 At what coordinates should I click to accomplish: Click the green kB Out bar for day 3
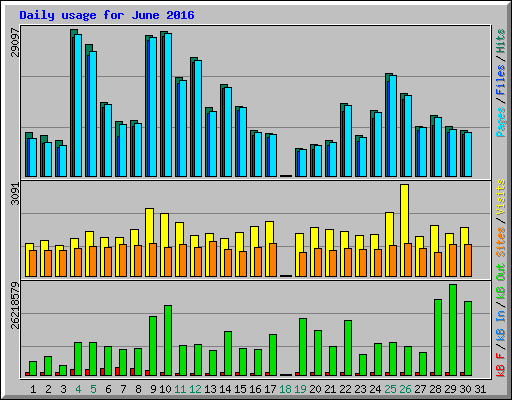(63, 370)
